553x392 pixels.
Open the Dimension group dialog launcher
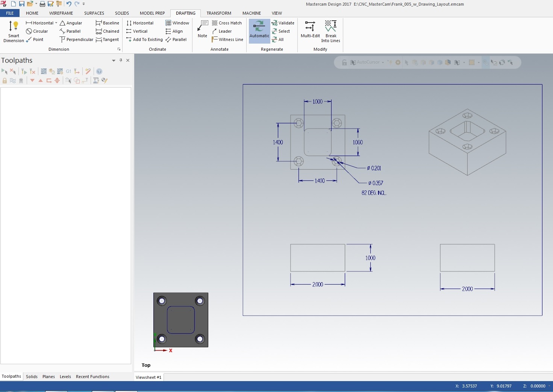[x=119, y=49]
